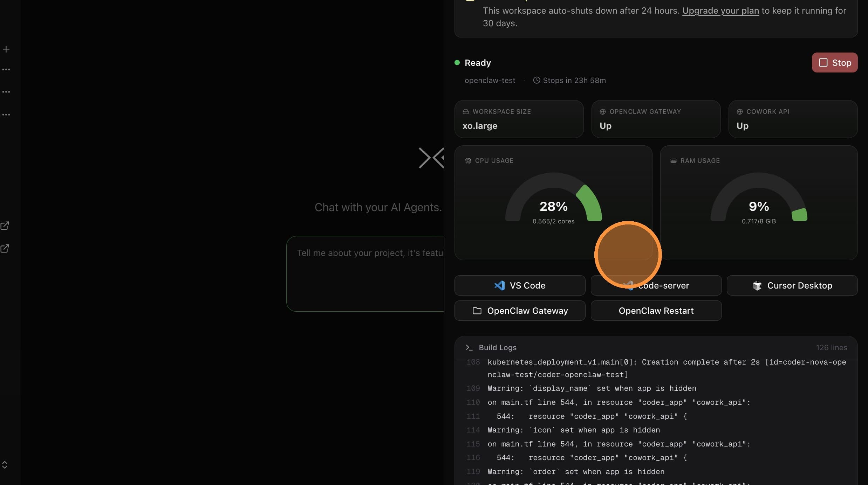Click the Ready status text
The width and height of the screenshot is (868, 485).
coord(478,63)
